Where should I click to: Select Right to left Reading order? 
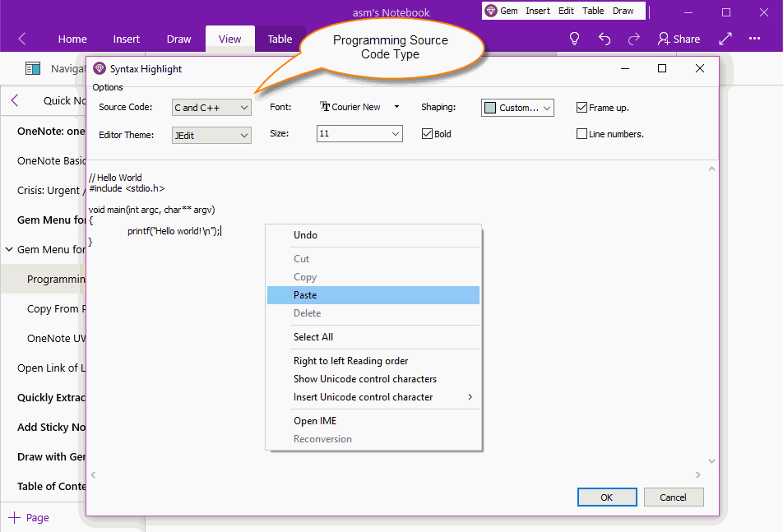tap(373, 361)
